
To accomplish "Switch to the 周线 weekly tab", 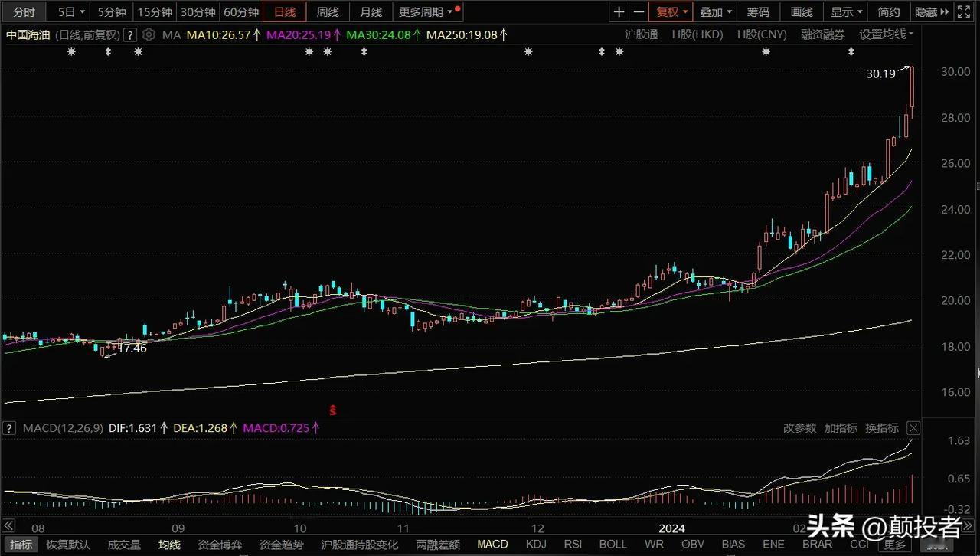I will point(328,11).
